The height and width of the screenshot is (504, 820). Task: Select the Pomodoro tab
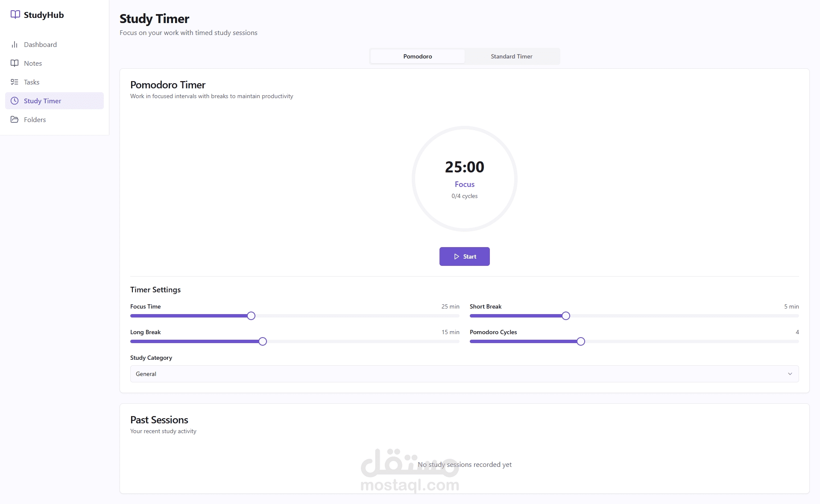(417, 56)
